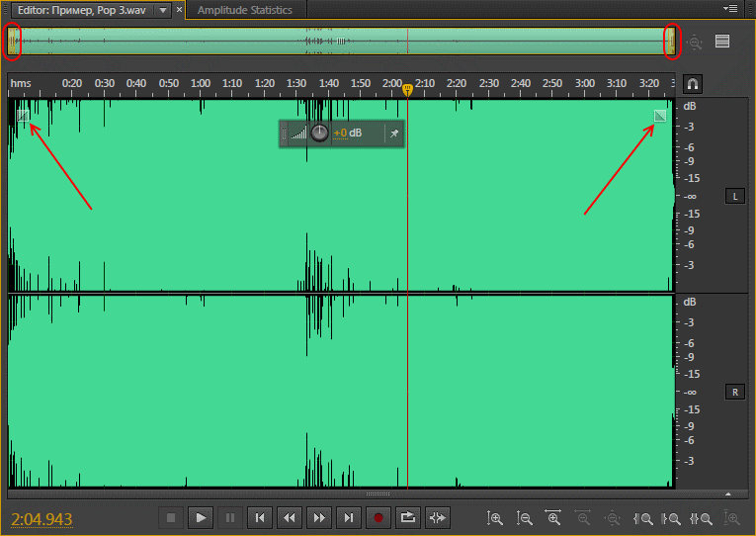The image size is (756, 536).
Task: Click the fade in handle on waveform
Action: (22, 117)
